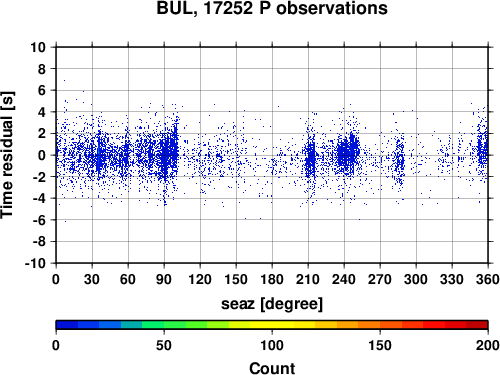Viewport: 500px width, 375px height.
Task: Click the colorbar tick label 200
Action: [488, 345]
